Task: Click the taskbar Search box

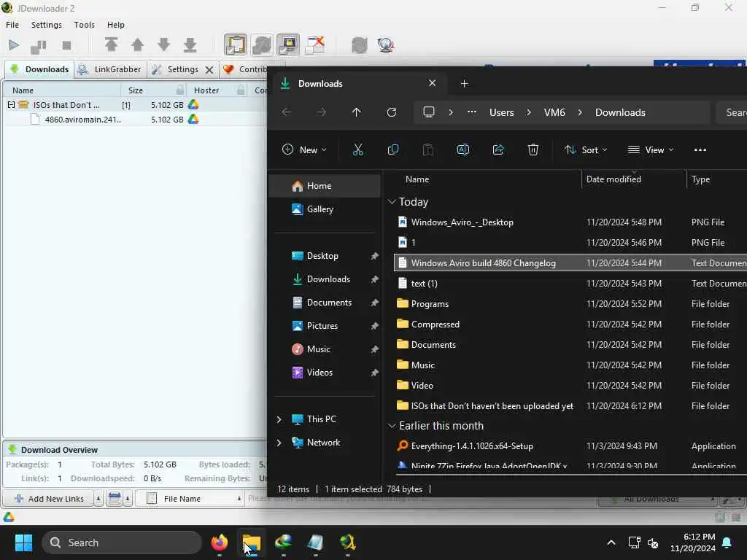Action: [122, 542]
